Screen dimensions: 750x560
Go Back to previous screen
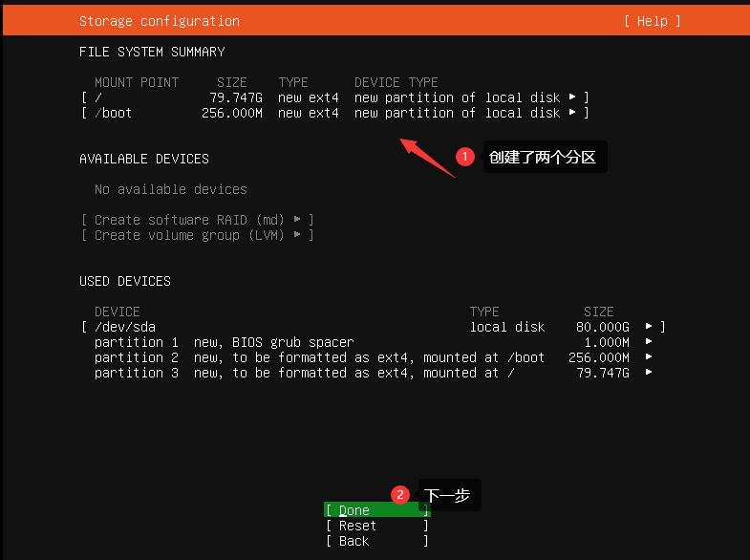[377, 541]
